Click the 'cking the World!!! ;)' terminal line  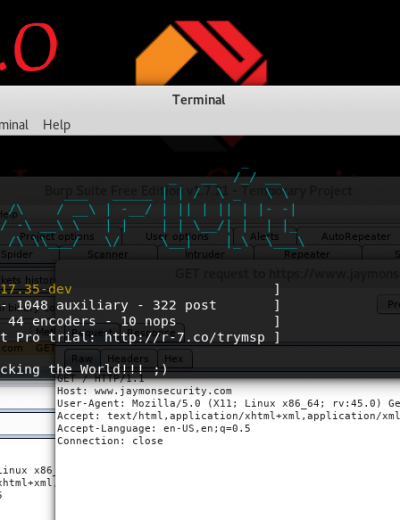[x=83, y=369]
